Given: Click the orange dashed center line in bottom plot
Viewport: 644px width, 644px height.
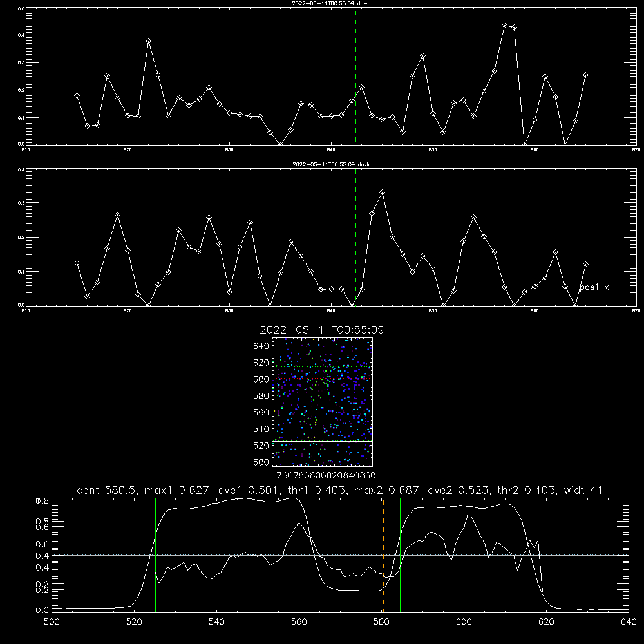Looking at the screenshot, I should (x=383, y=555).
